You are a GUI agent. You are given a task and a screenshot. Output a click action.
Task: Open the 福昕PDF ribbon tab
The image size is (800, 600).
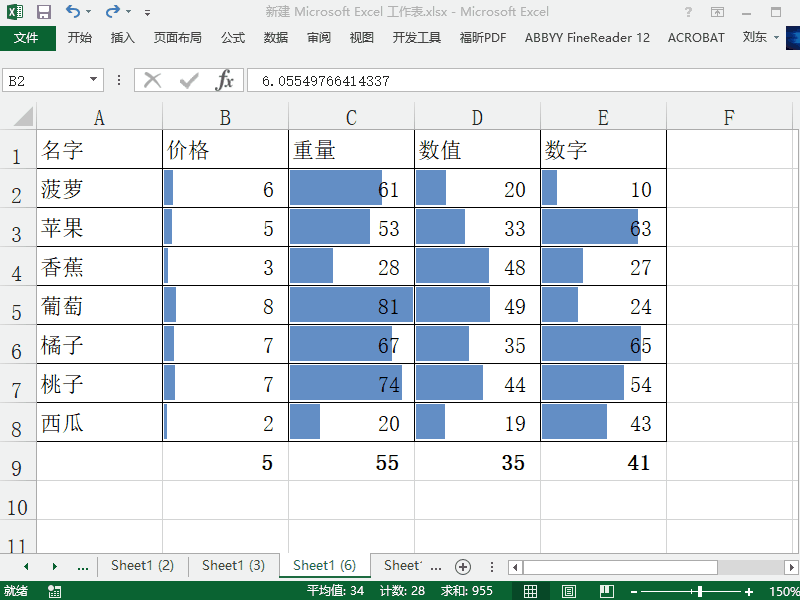(483, 37)
